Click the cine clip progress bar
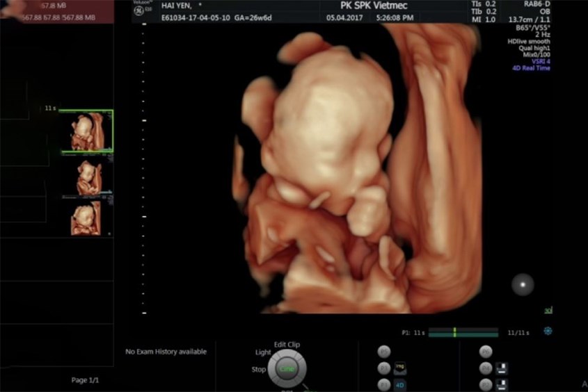588x392 pixels. 463,332
